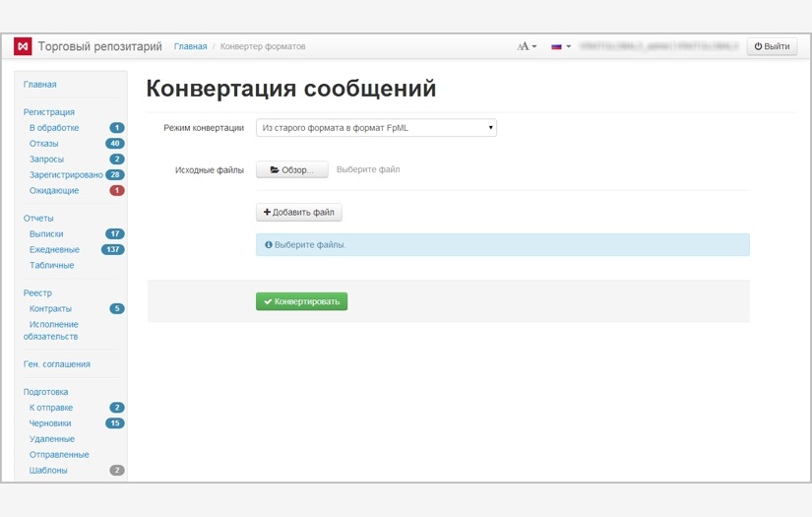Click the 17 badge next to Выписки
Image resolution: width=812 pixels, height=517 pixels.
click(115, 233)
